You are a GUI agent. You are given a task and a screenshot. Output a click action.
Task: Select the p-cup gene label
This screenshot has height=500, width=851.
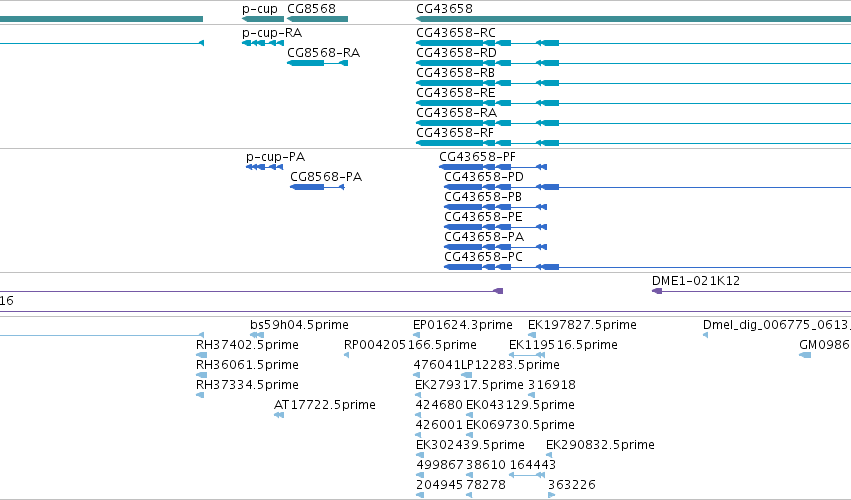pyautogui.click(x=259, y=9)
